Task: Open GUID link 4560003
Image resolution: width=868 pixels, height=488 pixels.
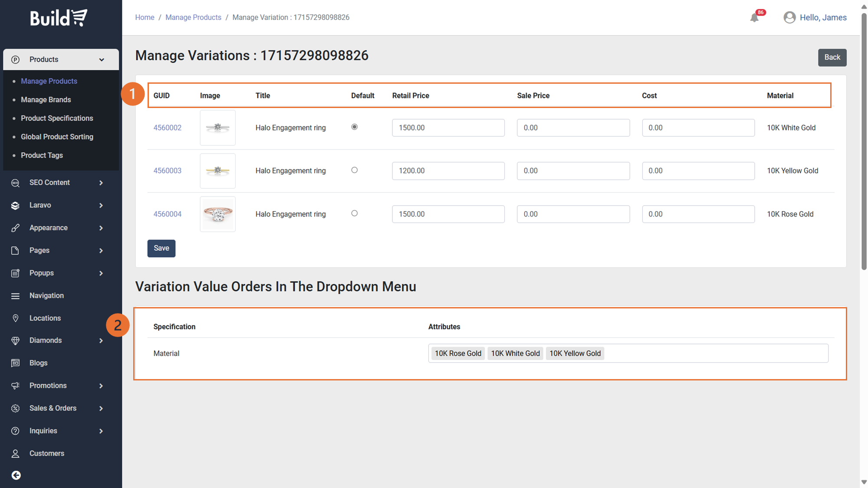Action: pyautogui.click(x=167, y=171)
